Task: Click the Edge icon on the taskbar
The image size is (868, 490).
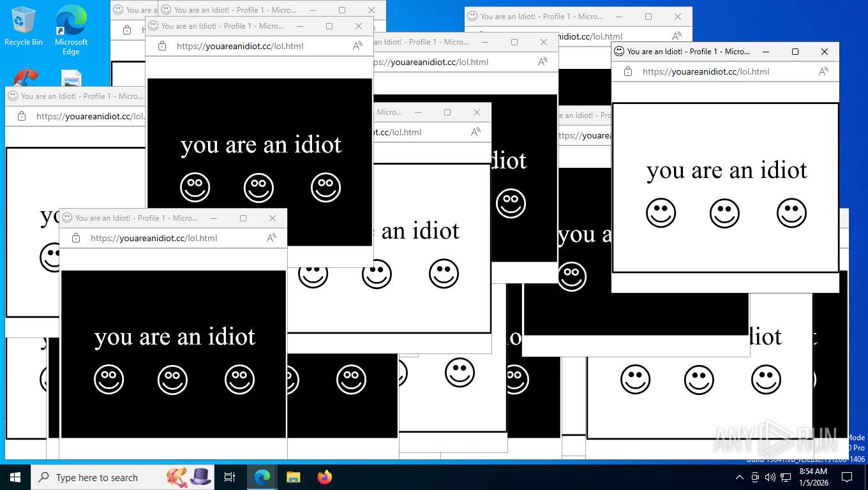Action: tap(262, 477)
